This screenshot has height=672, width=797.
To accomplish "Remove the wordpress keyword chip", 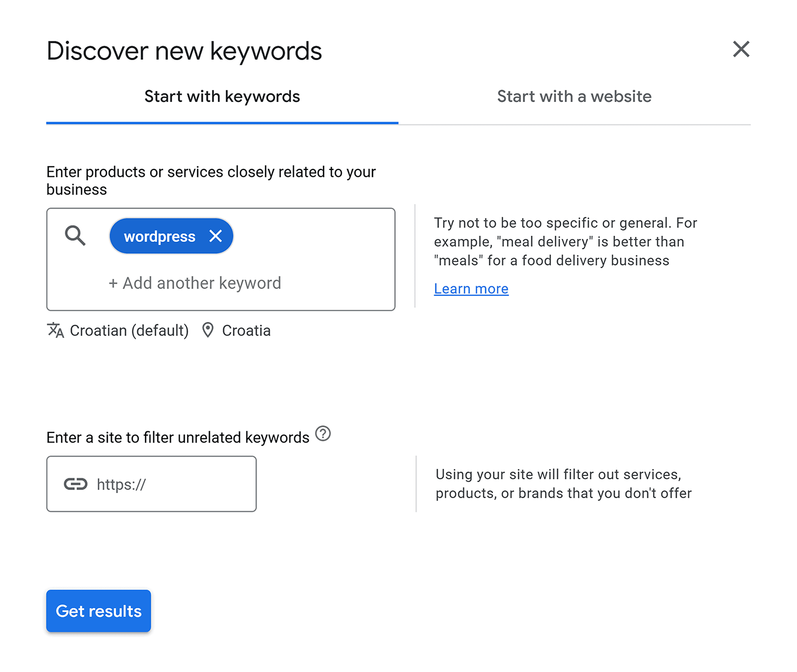I will pos(215,236).
